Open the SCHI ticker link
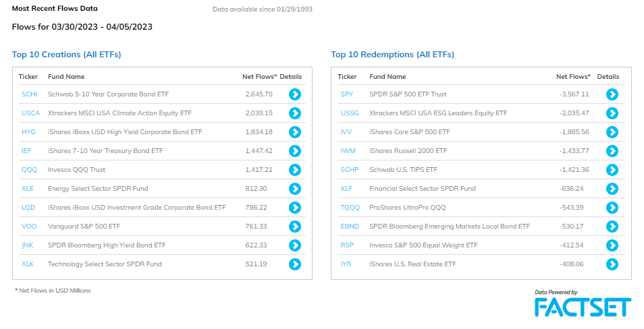Screen dimensions: 644x329 point(30,94)
